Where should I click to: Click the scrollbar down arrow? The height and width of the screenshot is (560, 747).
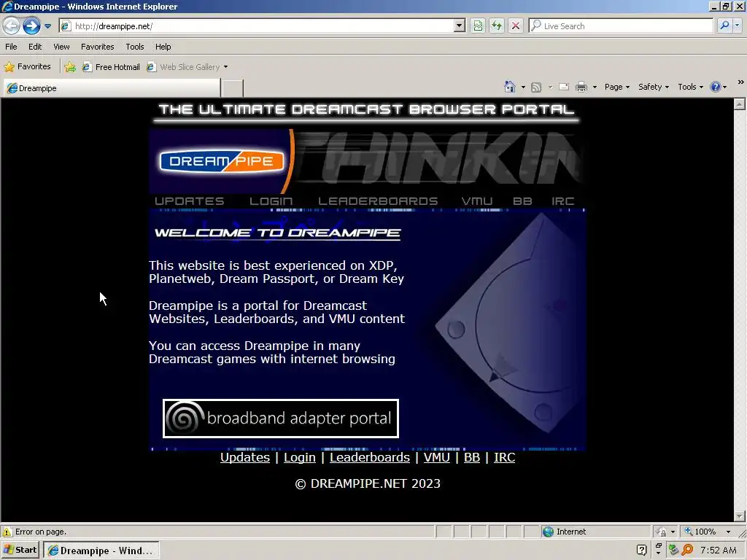740,516
